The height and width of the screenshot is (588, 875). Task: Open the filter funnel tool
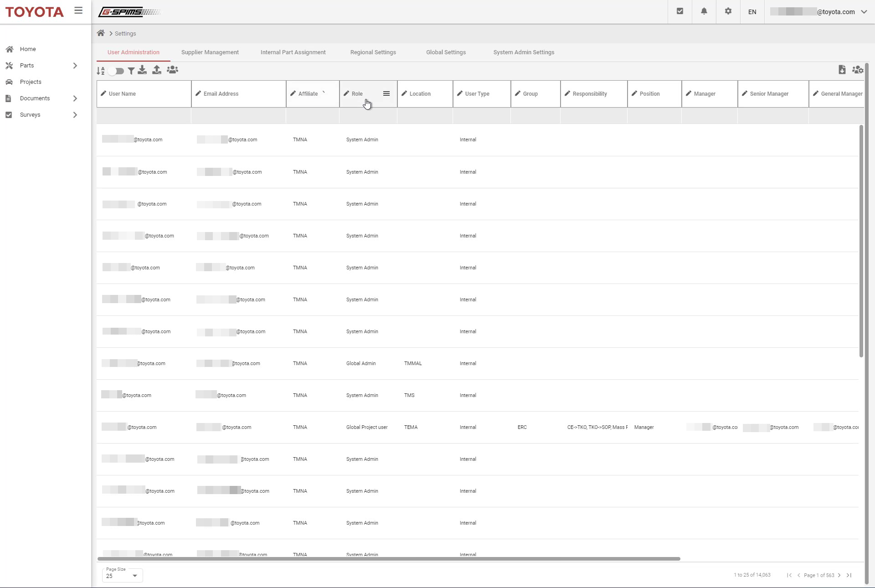(131, 71)
